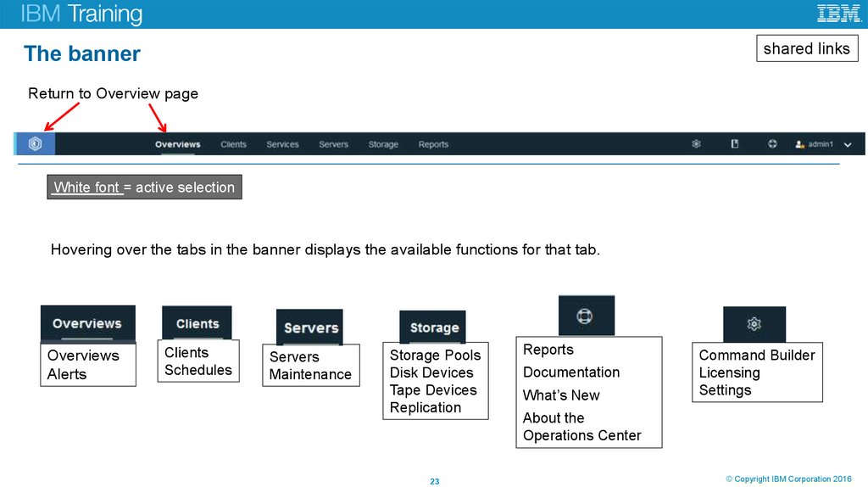Click the IBM logo in the top right
Screen dimensions: 868x487
tap(838, 14)
